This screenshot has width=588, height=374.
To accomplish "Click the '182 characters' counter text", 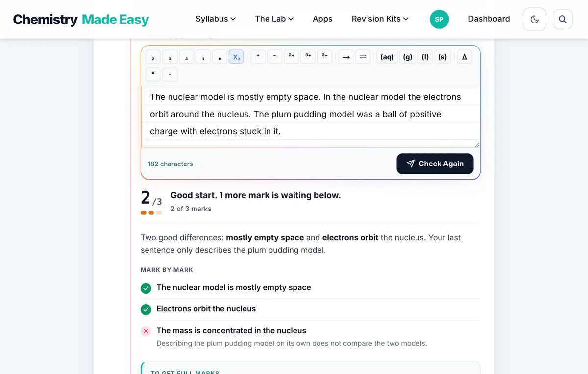I will (170, 164).
